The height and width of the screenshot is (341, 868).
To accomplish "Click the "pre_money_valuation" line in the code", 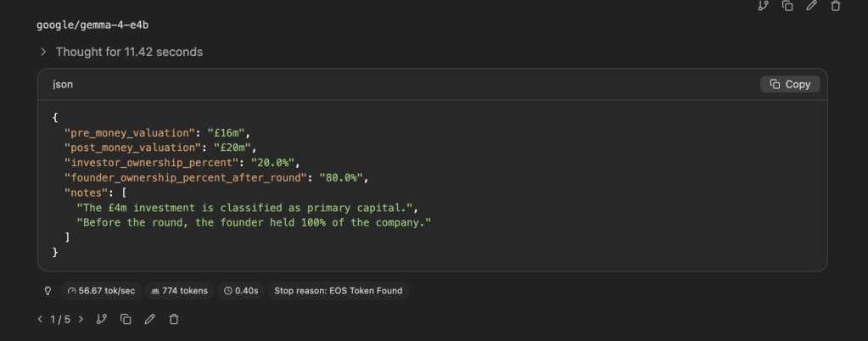I will click(x=158, y=132).
